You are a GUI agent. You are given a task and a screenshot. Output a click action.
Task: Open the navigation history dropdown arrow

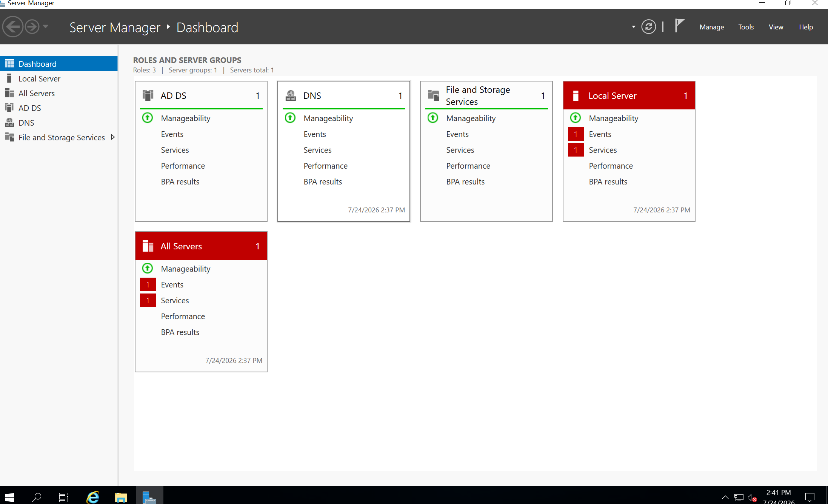(x=46, y=27)
